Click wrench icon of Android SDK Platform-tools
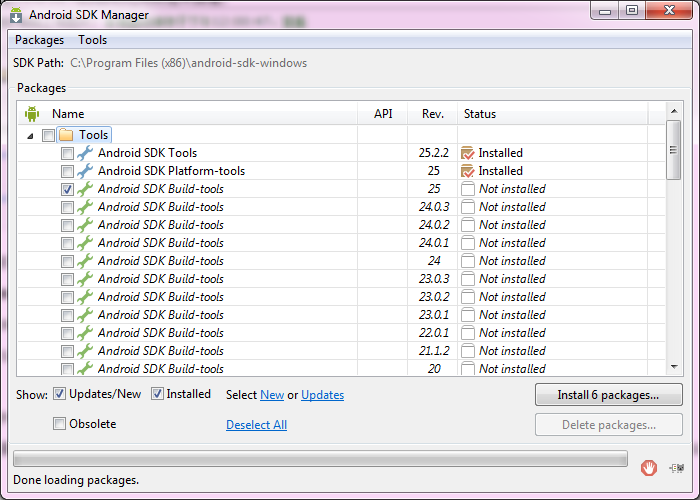 coord(85,171)
